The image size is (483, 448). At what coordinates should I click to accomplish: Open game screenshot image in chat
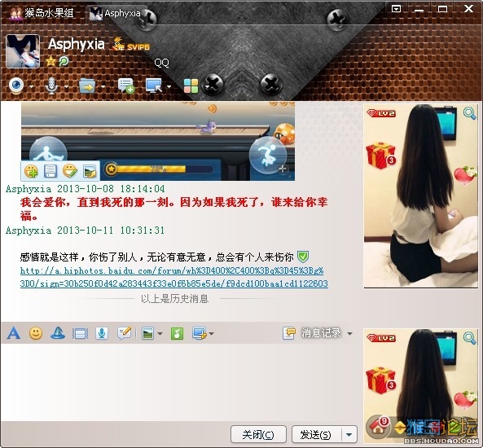158,141
